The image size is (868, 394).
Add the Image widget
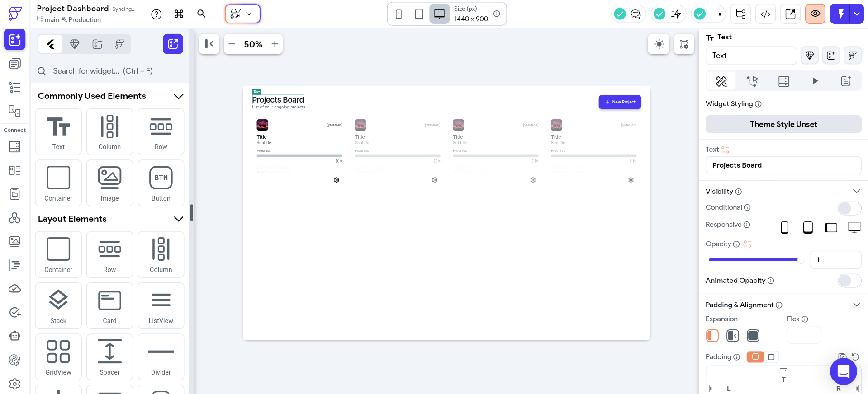click(x=109, y=183)
